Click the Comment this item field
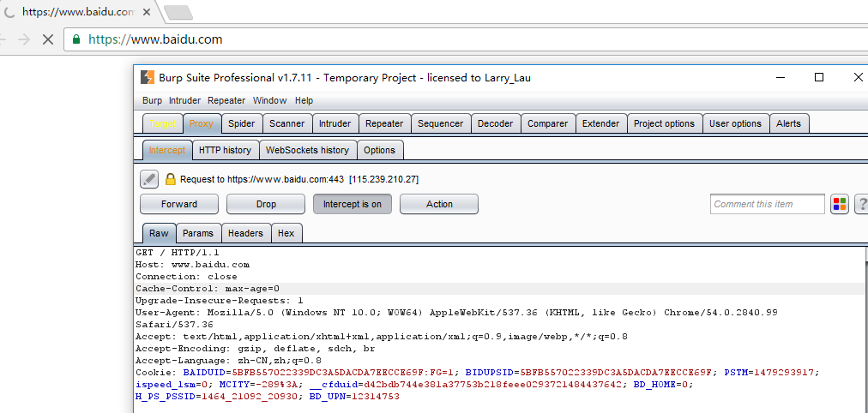The height and width of the screenshot is (413, 868). point(768,204)
